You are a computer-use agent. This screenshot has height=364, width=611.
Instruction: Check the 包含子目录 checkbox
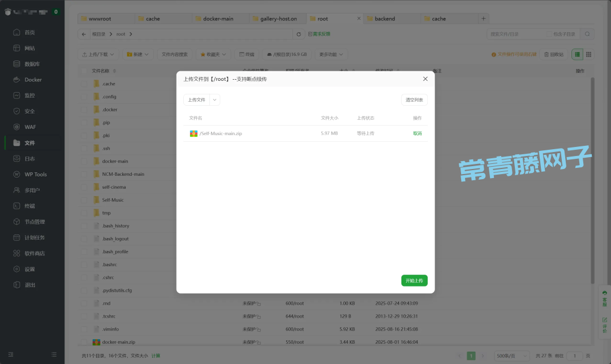(x=548, y=34)
